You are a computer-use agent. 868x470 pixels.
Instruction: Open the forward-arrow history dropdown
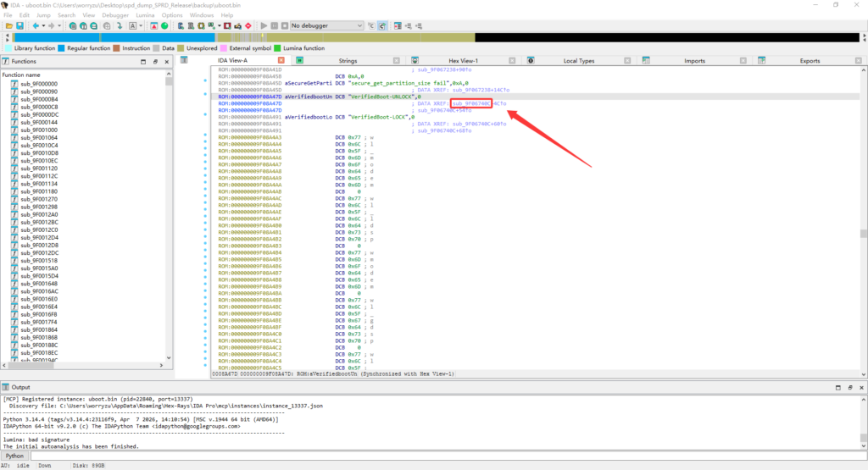[58, 26]
